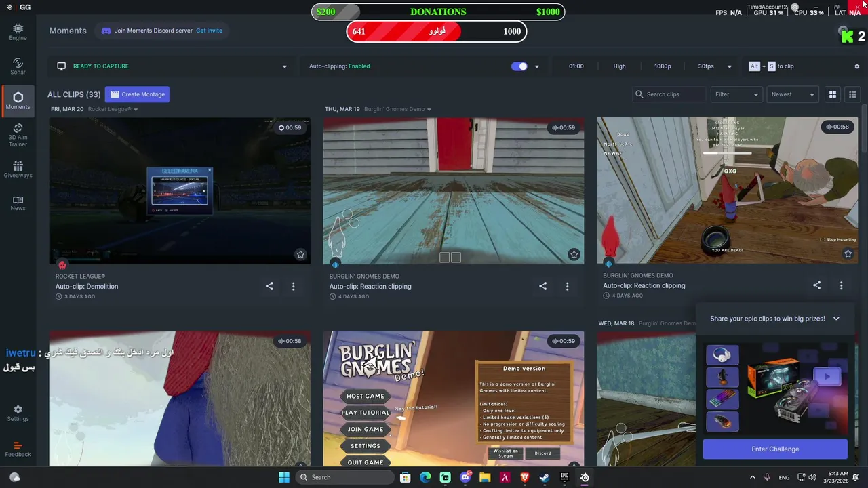Open the Rocket League clip thumbnail
This screenshot has height=488, width=868.
[x=180, y=191]
